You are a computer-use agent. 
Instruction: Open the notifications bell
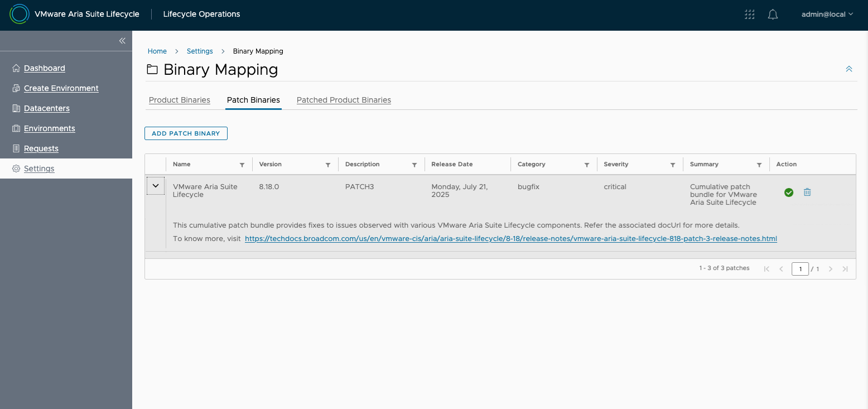coord(773,15)
